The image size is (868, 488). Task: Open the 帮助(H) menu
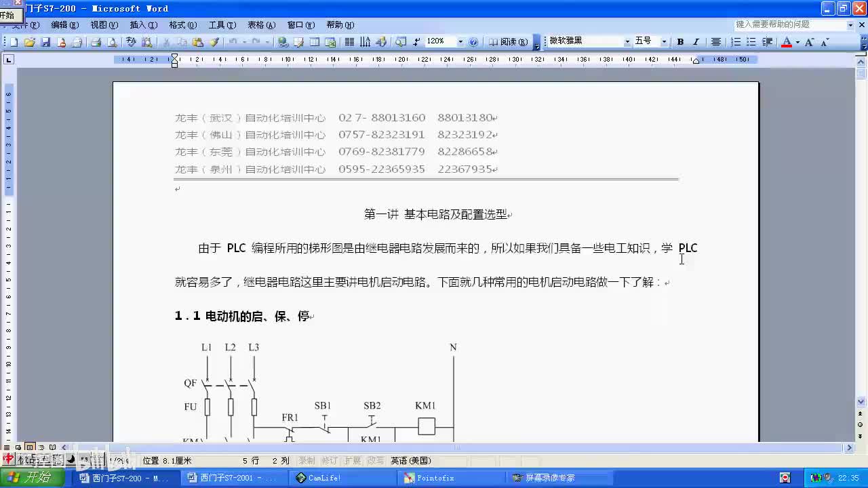340,25
